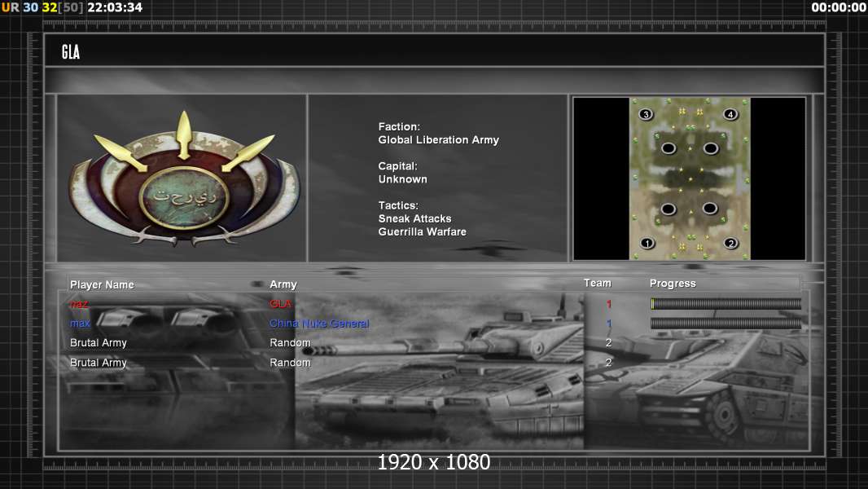The height and width of the screenshot is (489, 868).
Task: Click the 'Capital:' label
Action: (x=398, y=166)
